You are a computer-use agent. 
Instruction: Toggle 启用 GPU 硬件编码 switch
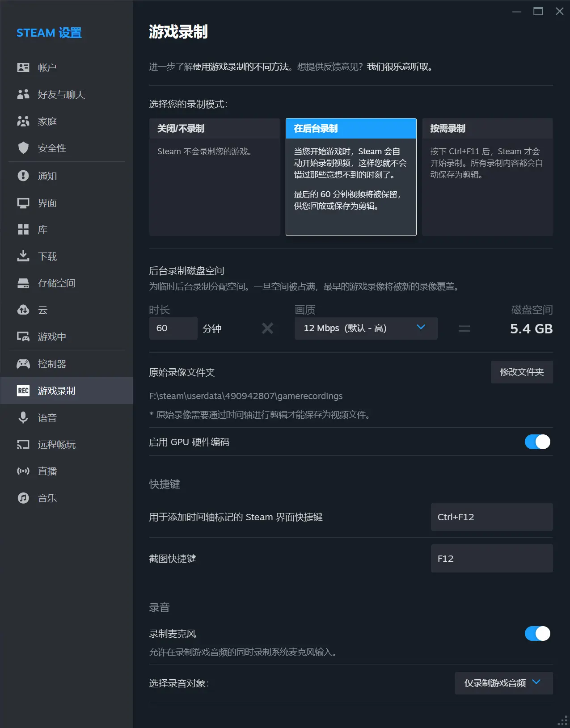click(x=537, y=442)
